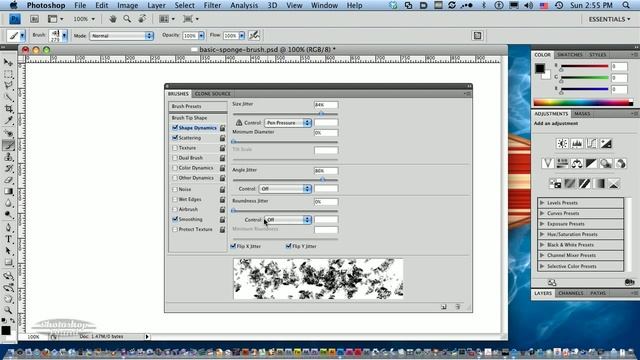Open the Layer menu
This screenshot has height=360, width=640.
click(x=156, y=5)
